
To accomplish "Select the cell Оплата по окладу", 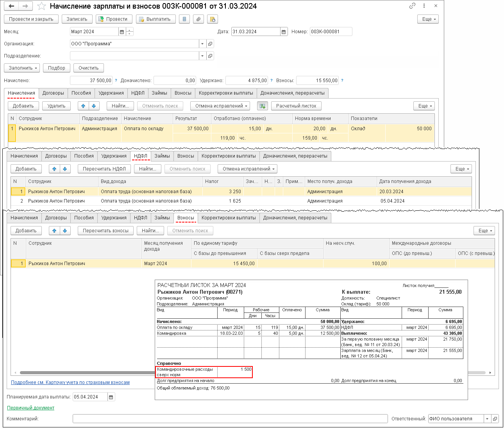I will click(x=147, y=129).
